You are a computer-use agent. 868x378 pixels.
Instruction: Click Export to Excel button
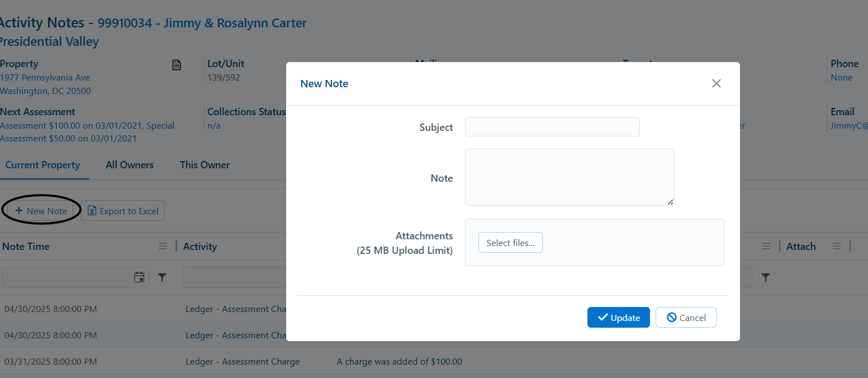tap(123, 211)
